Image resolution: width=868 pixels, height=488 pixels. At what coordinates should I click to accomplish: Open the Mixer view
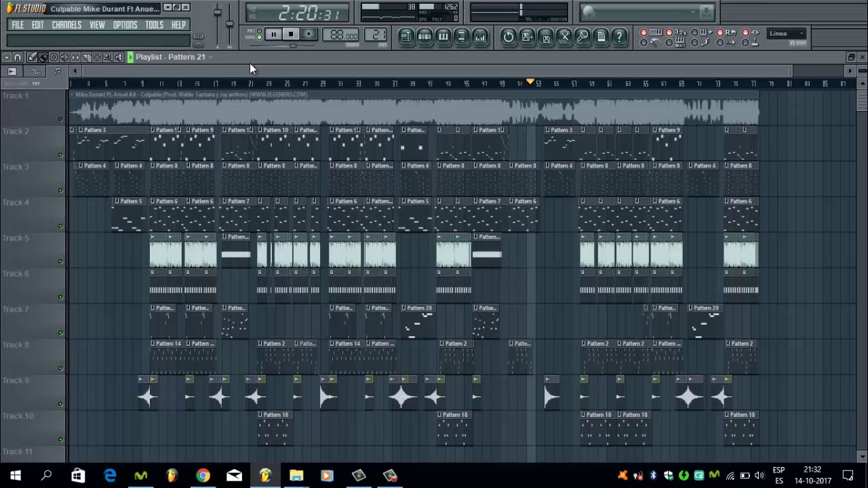pyautogui.click(x=480, y=37)
